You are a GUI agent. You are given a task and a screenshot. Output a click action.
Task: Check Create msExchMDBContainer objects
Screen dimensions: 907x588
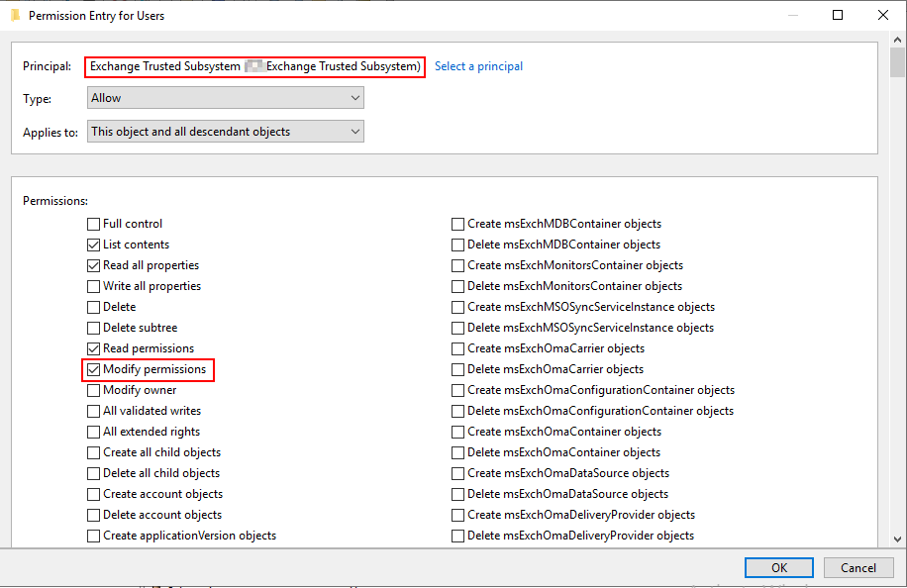[457, 224]
